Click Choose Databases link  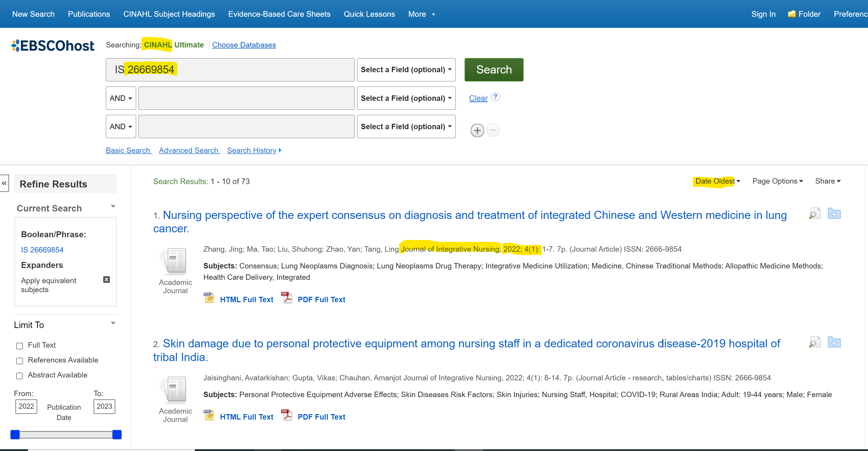coord(244,45)
